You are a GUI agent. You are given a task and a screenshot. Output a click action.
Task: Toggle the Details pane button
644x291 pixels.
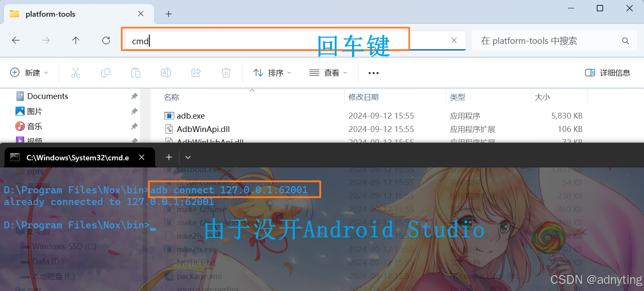click(x=608, y=73)
